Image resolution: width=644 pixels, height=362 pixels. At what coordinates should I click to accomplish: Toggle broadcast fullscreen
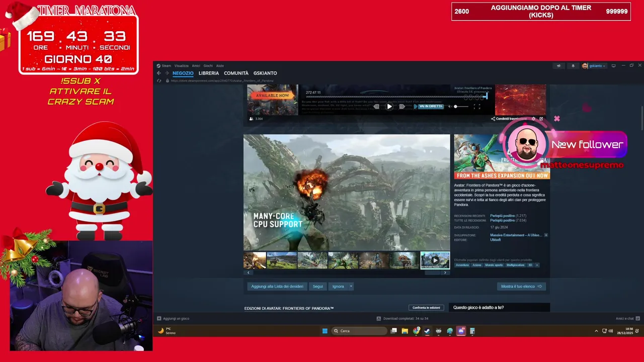click(477, 107)
